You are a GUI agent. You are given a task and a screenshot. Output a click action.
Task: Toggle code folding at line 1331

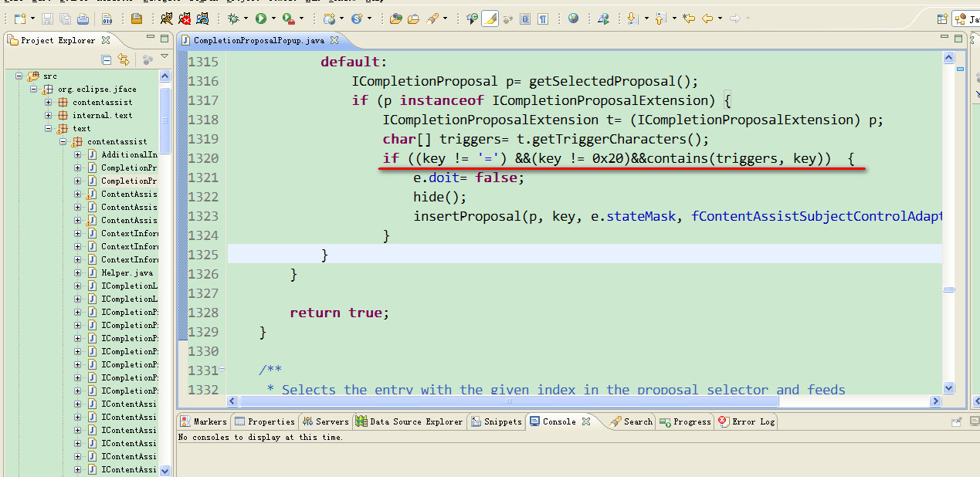pos(222,369)
